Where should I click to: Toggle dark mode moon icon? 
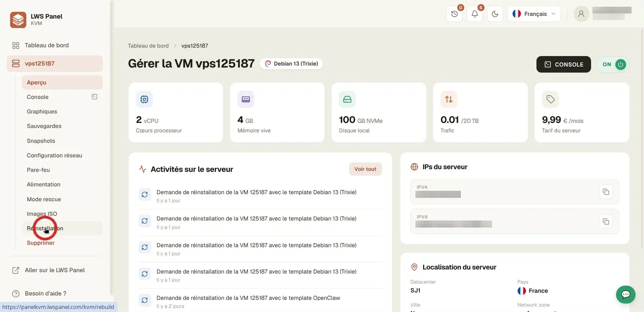click(495, 14)
